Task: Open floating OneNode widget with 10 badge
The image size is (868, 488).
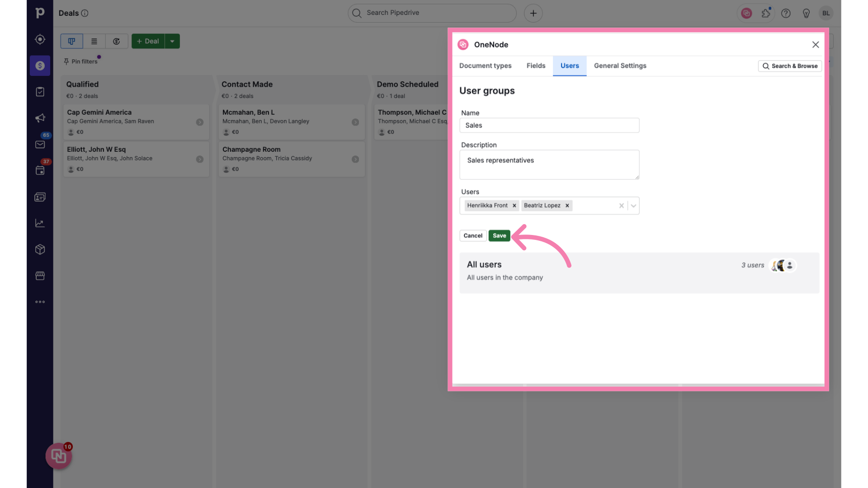Action: pos(59,456)
